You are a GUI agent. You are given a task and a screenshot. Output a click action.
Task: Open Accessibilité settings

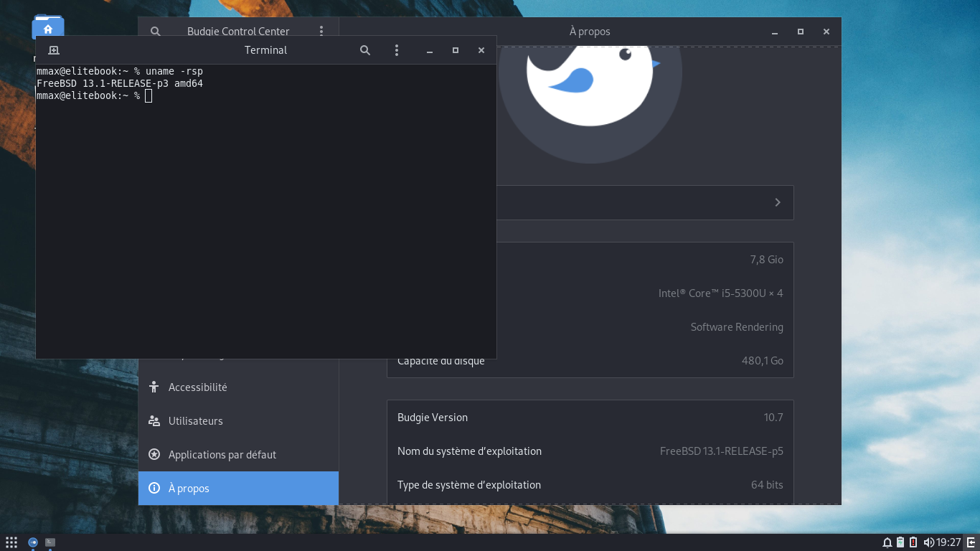238,387
